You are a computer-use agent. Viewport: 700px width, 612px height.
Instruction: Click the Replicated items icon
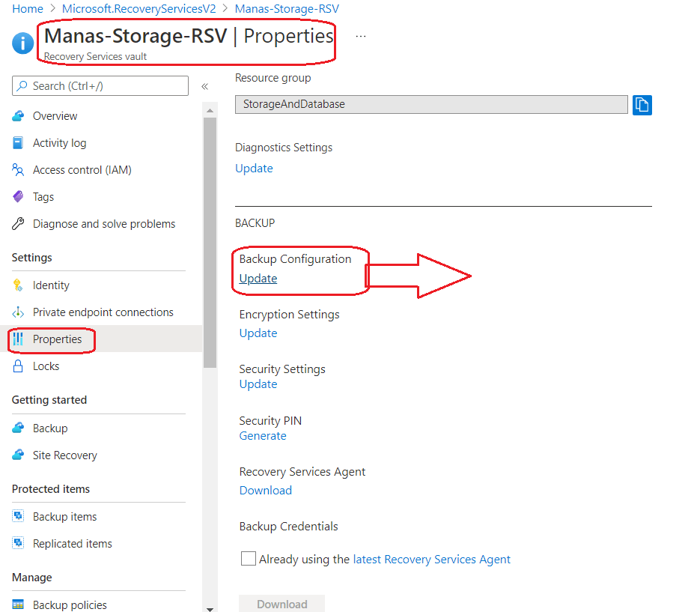(18, 543)
